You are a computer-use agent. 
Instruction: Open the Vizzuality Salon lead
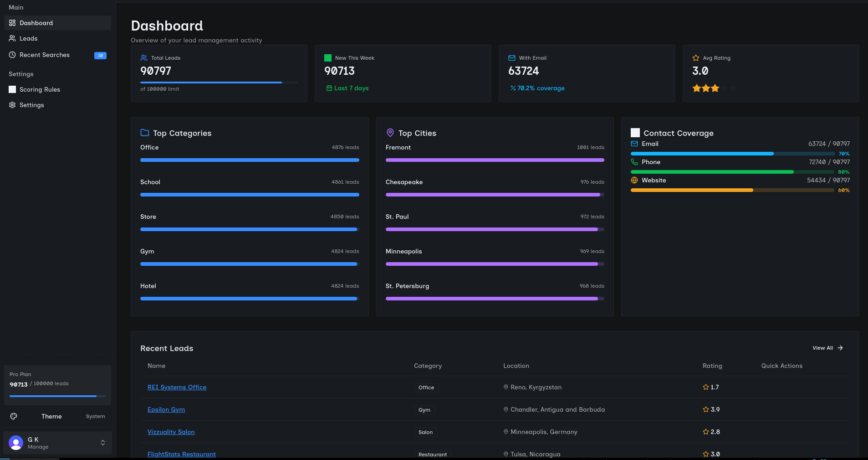[171, 432]
